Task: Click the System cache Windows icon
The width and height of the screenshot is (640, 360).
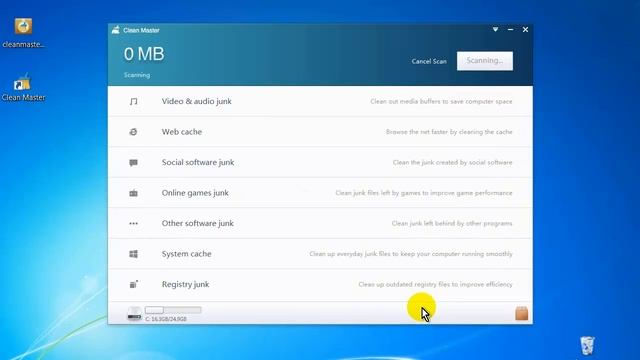Action: tap(133, 254)
